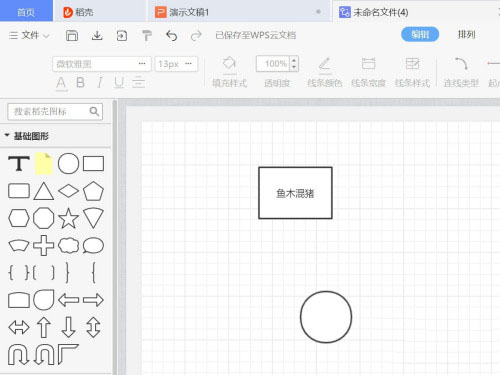Select the speech bubble shape
Screen dimensions: 500x375
pyautogui.click(x=93, y=246)
